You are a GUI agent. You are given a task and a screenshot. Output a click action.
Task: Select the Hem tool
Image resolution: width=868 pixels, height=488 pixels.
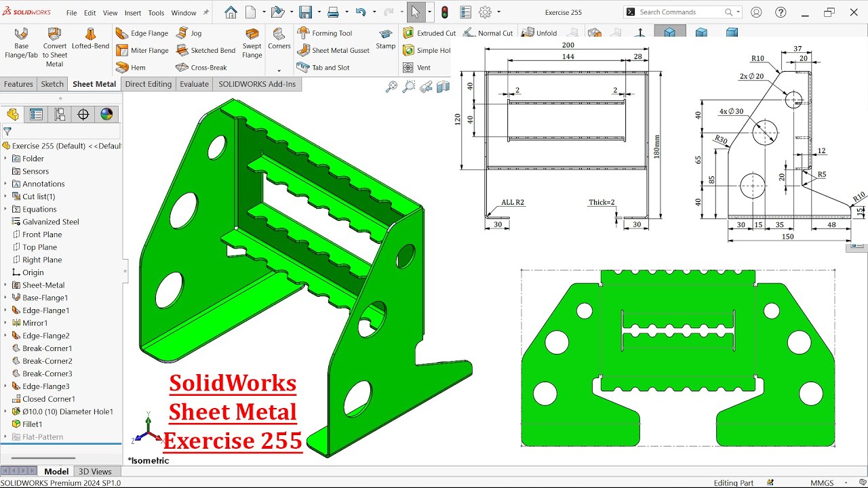pyautogui.click(x=130, y=68)
